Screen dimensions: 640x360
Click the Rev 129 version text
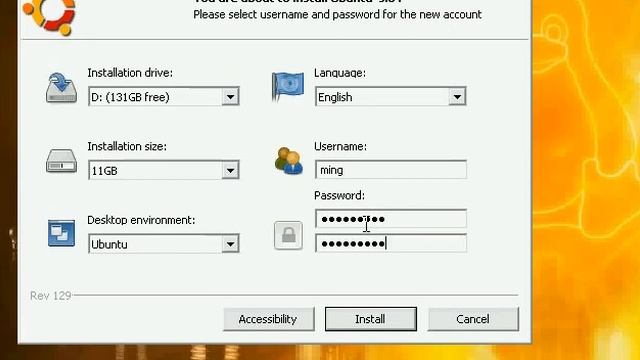tap(51, 296)
